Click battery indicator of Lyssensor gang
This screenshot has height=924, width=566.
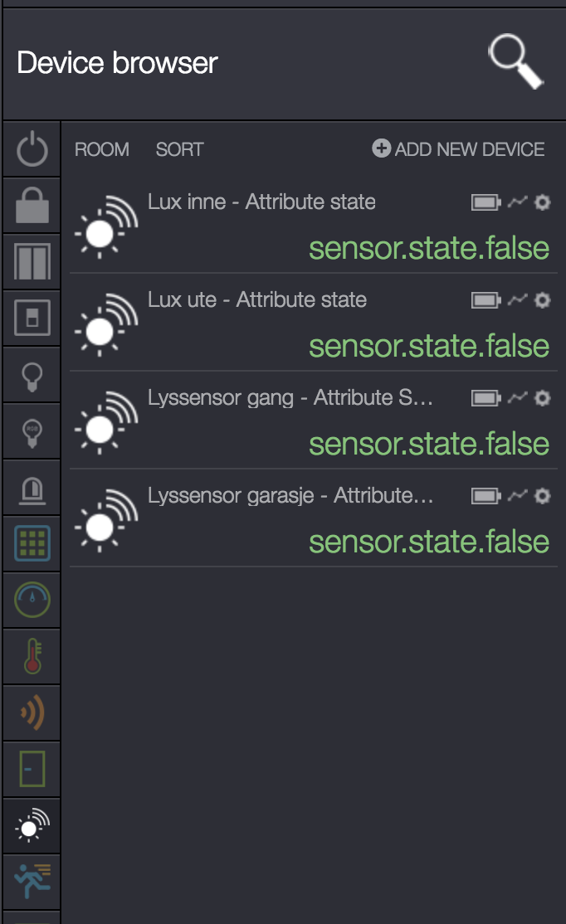click(x=486, y=398)
